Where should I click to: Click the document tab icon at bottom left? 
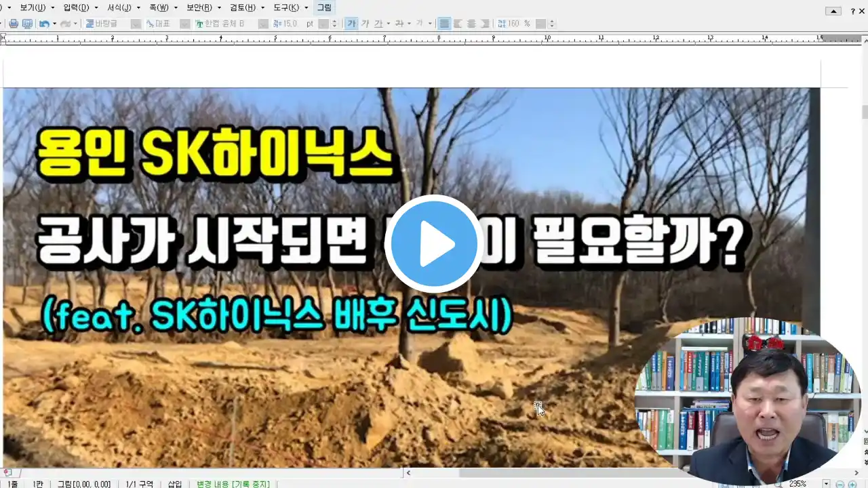[7, 472]
